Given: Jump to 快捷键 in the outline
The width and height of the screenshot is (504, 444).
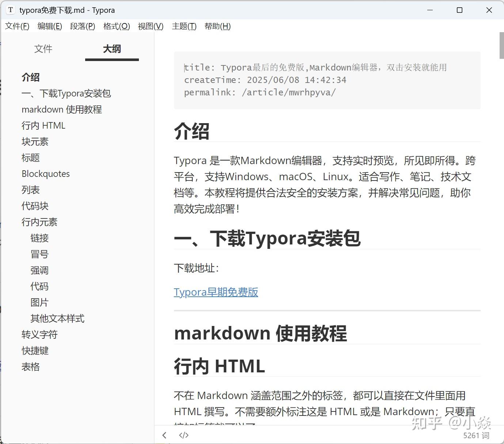Looking at the screenshot, I should point(35,350).
